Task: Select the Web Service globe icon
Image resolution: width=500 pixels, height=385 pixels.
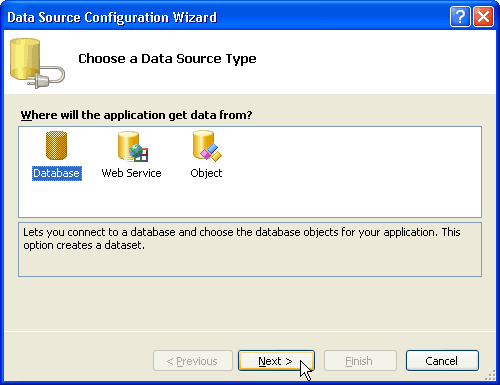Action: (133, 147)
